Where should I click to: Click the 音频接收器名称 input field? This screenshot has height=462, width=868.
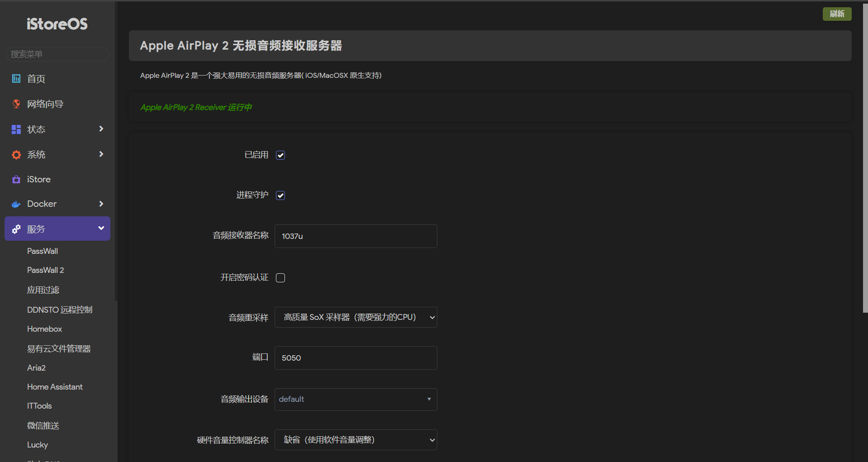click(356, 236)
